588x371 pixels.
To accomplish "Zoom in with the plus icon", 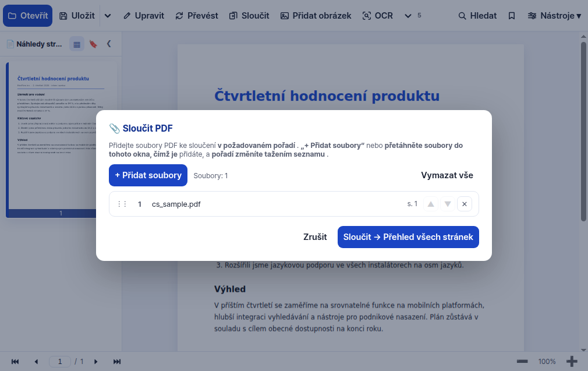I will point(572,362).
